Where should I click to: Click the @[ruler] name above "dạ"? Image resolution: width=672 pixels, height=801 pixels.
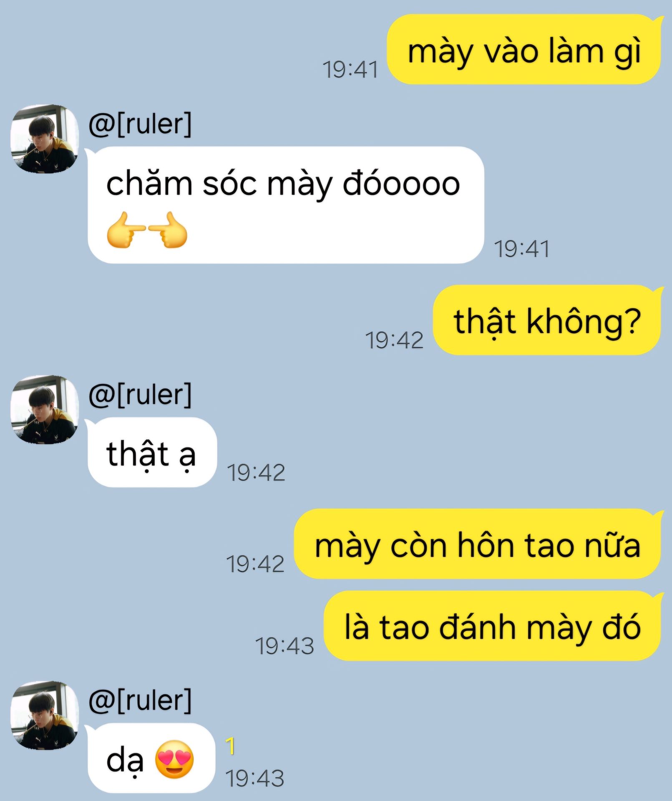(x=140, y=701)
